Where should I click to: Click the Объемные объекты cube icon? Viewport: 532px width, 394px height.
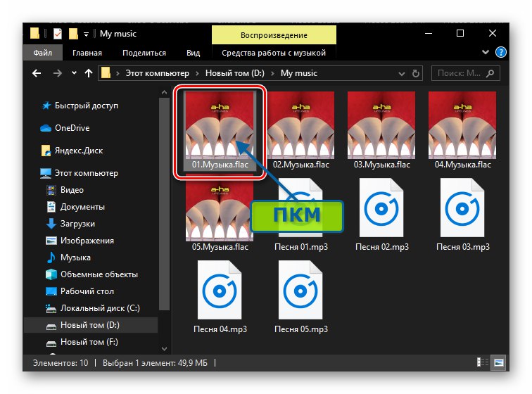51,274
